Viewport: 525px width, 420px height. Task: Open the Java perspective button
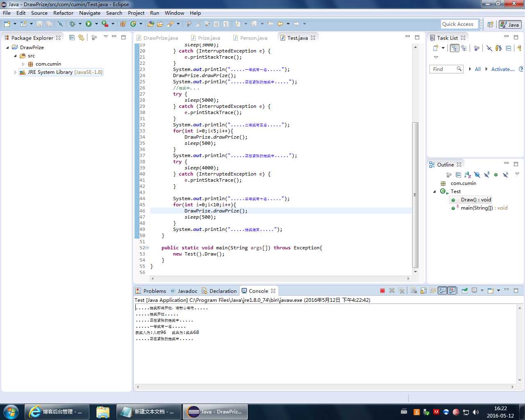point(510,24)
